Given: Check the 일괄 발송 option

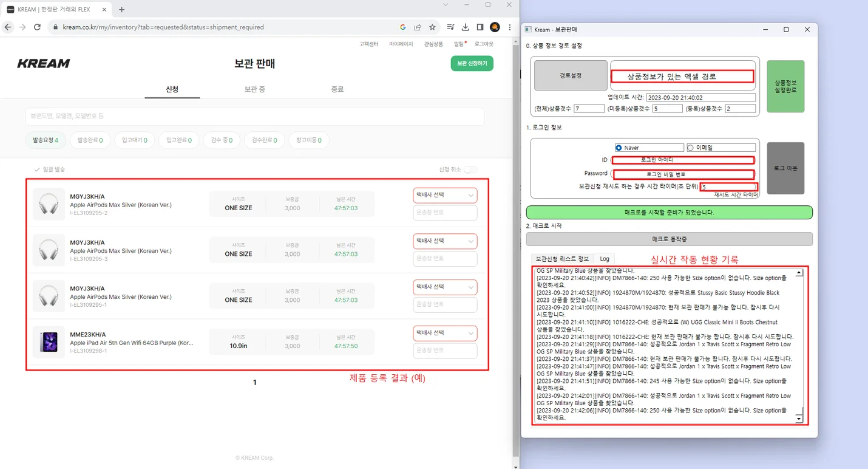Looking at the screenshot, I should click(50, 169).
